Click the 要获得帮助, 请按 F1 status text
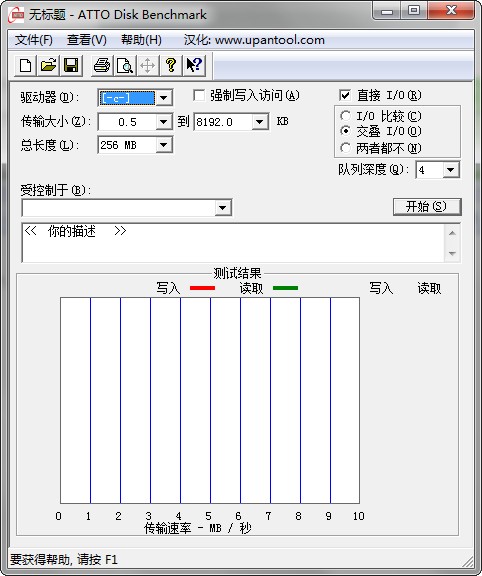Viewport: 482px width, 576px height. pyautogui.click(x=64, y=560)
